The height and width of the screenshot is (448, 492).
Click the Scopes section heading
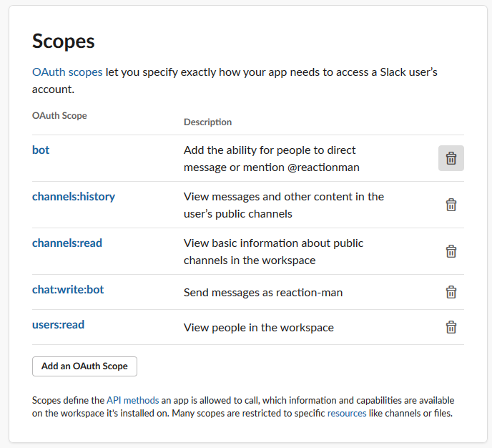tap(64, 41)
